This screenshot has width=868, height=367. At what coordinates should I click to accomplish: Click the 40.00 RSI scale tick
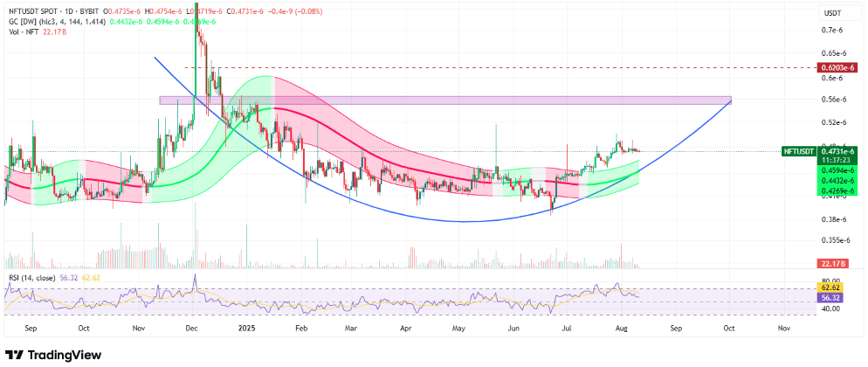830,308
